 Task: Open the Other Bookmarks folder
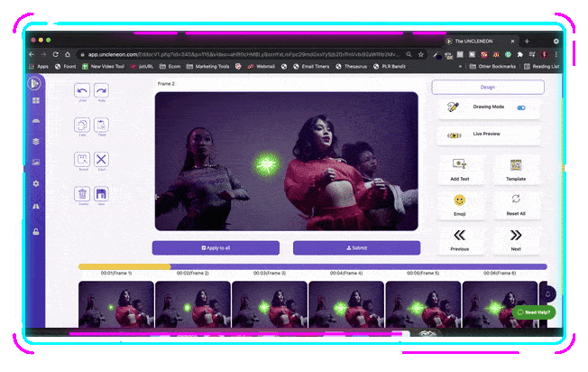492,67
